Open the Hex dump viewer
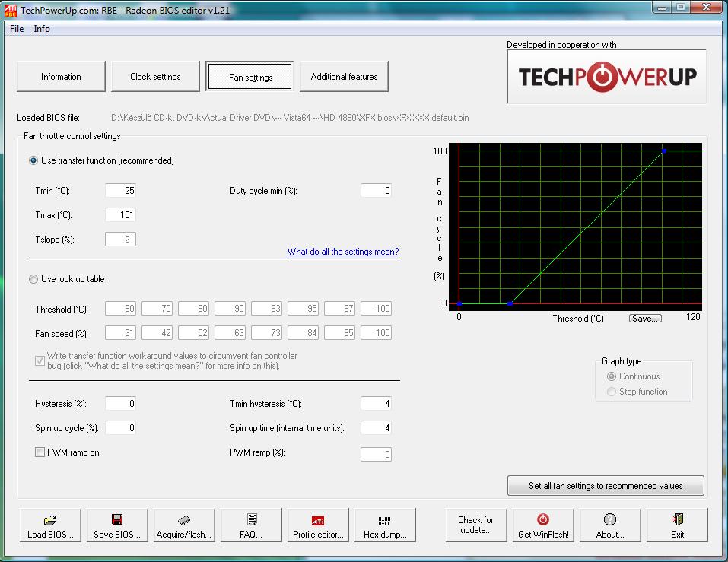 385,525
